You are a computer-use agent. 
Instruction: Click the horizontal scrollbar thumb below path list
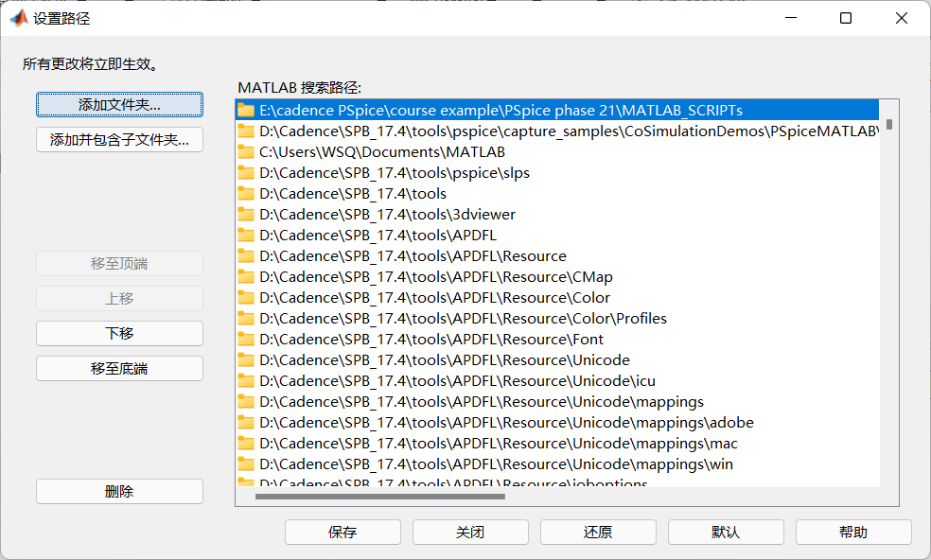pos(380,497)
